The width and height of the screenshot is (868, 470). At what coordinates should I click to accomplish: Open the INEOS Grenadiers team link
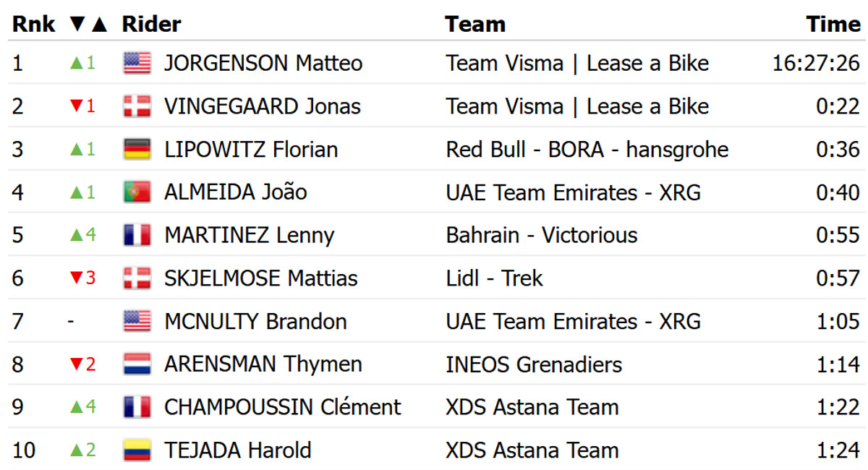tap(534, 364)
